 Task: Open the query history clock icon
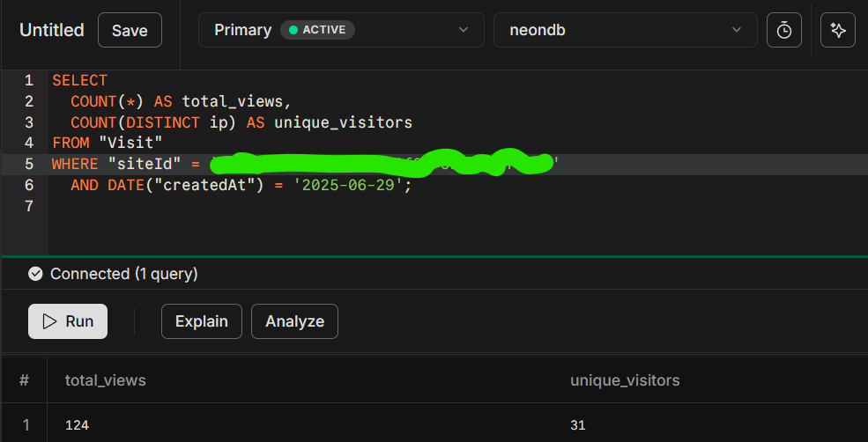(783, 30)
